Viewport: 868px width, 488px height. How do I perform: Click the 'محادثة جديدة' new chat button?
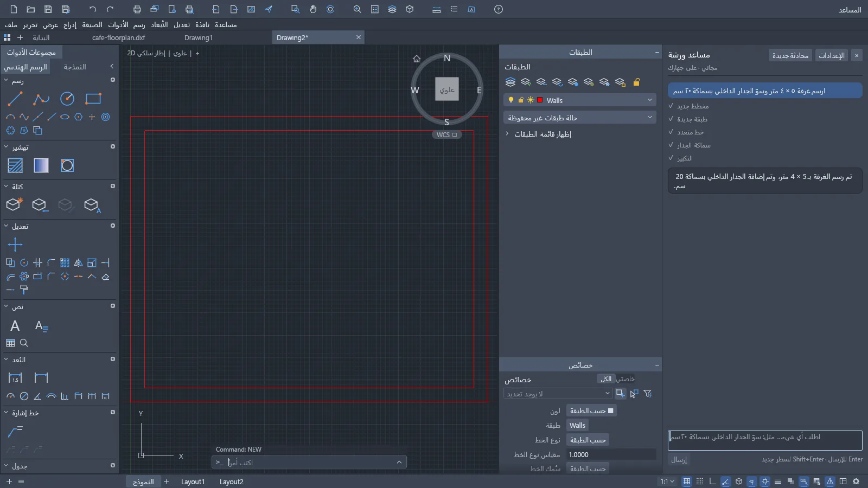[x=790, y=55]
